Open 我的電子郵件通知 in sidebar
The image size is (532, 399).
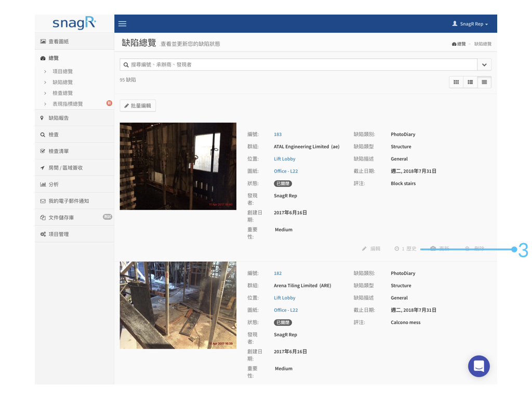74,201
